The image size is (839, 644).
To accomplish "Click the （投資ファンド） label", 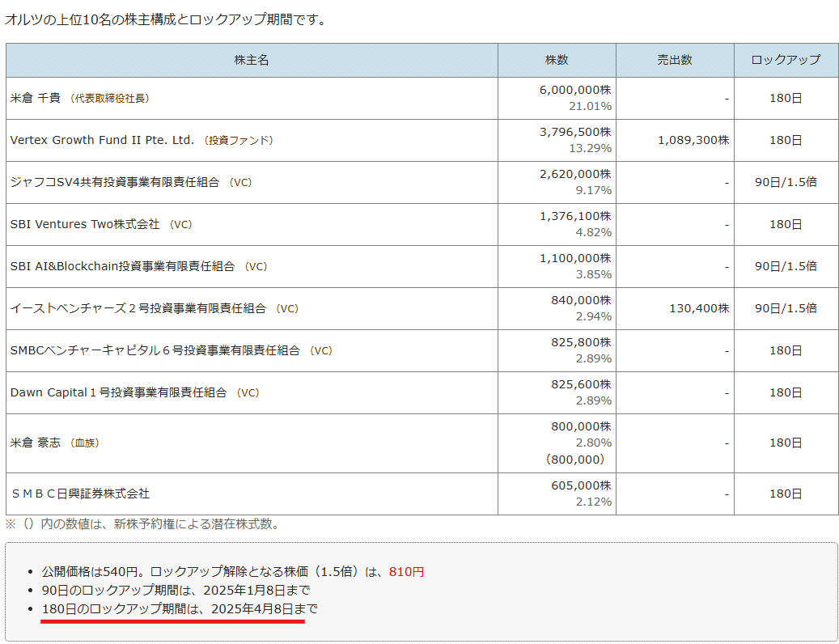I will 239,140.
